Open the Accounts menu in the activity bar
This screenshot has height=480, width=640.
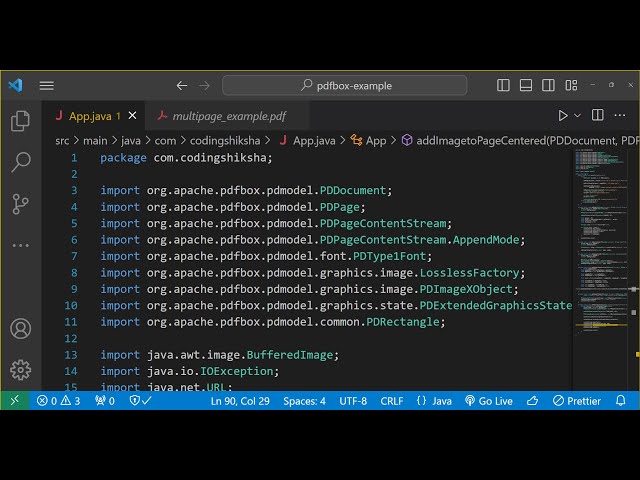coord(20,329)
